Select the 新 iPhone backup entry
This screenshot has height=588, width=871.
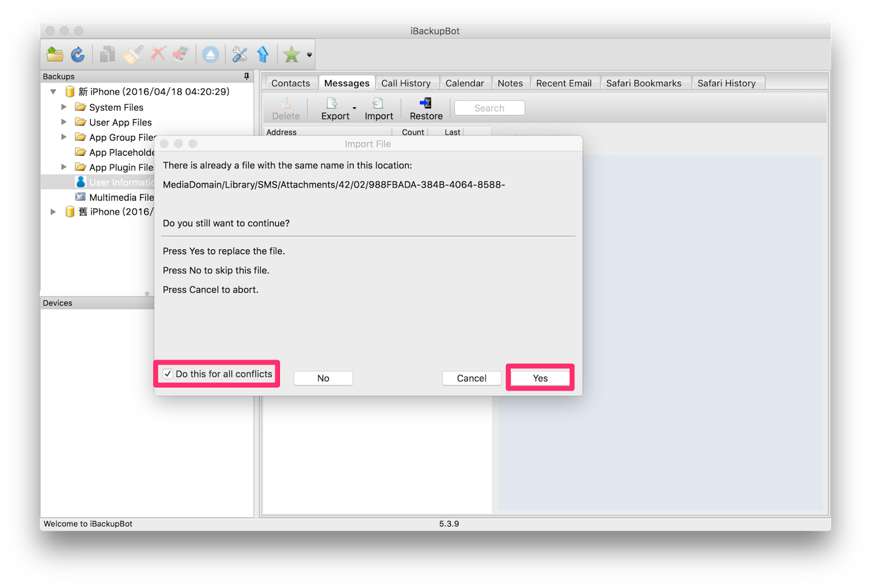tap(154, 91)
